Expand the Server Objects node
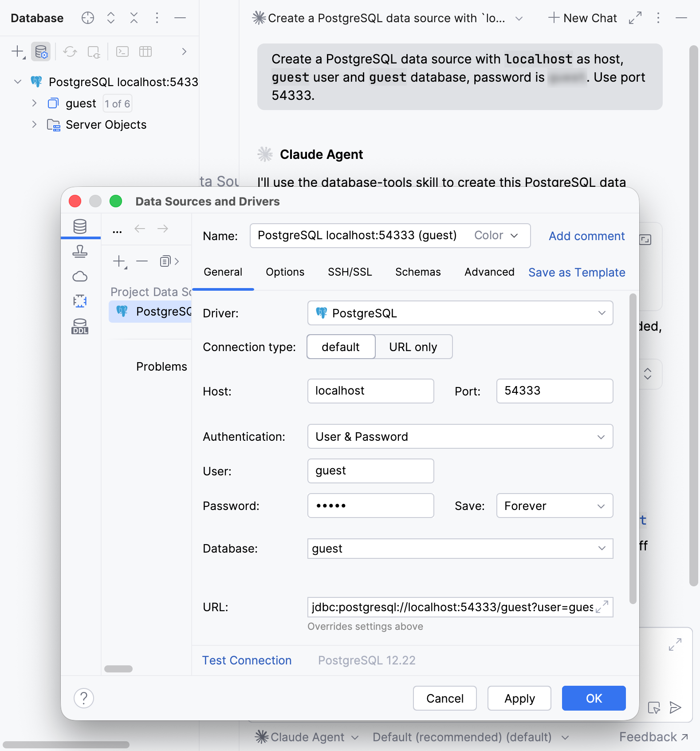The image size is (700, 751). pos(34,124)
